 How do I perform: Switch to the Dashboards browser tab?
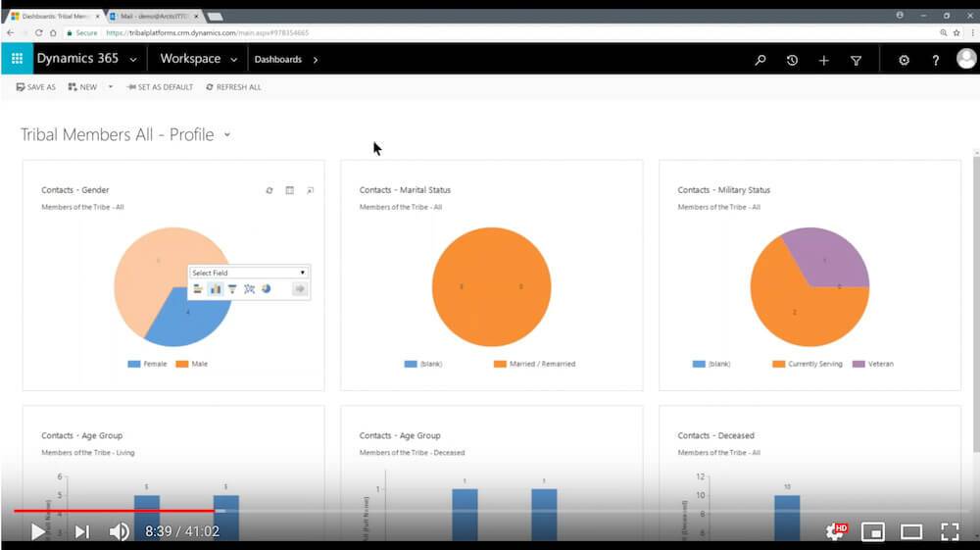point(54,17)
